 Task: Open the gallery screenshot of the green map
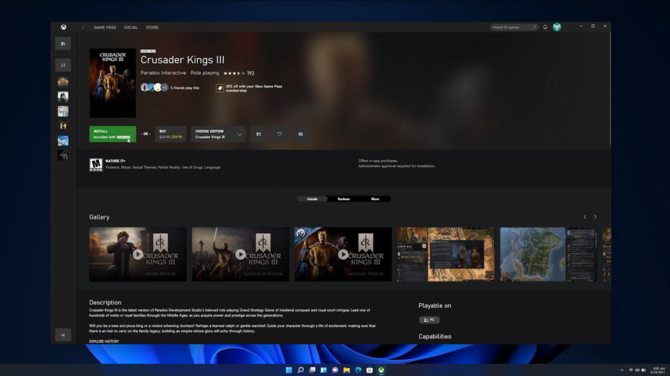pos(549,254)
